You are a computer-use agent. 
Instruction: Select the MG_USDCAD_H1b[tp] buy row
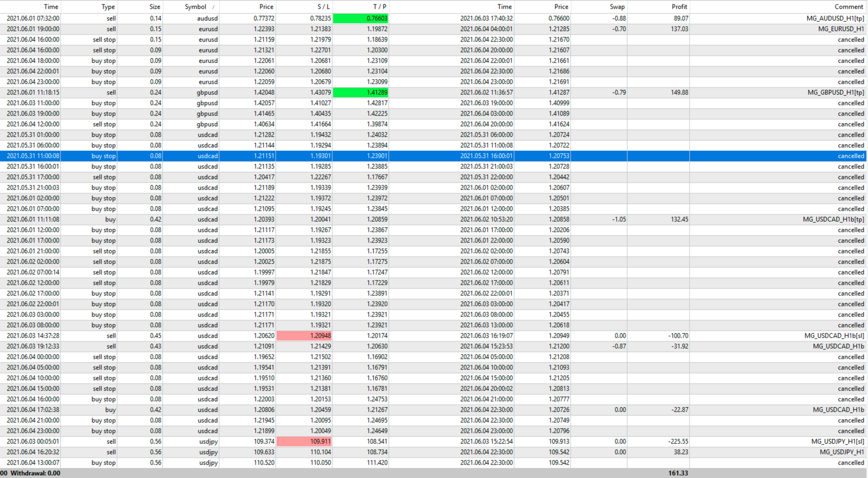pyautogui.click(x=833, y=219)
